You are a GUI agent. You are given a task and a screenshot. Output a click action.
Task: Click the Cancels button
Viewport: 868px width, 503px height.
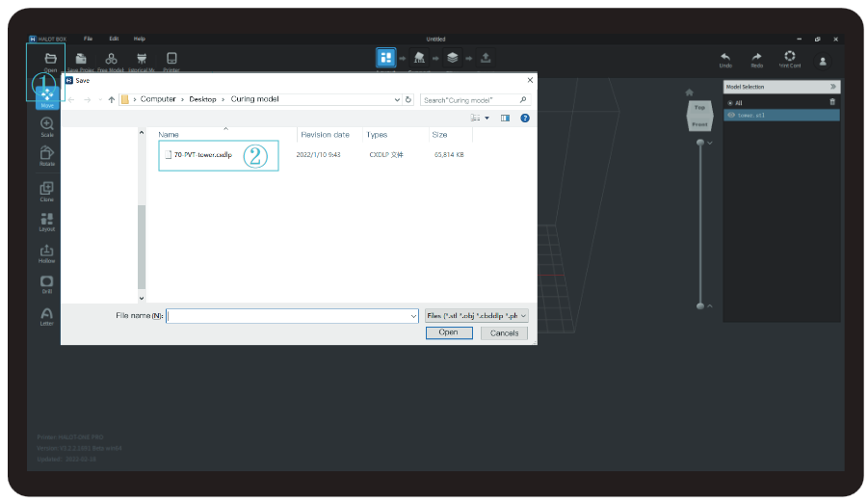pyautogui.click(x=504, y=332)
